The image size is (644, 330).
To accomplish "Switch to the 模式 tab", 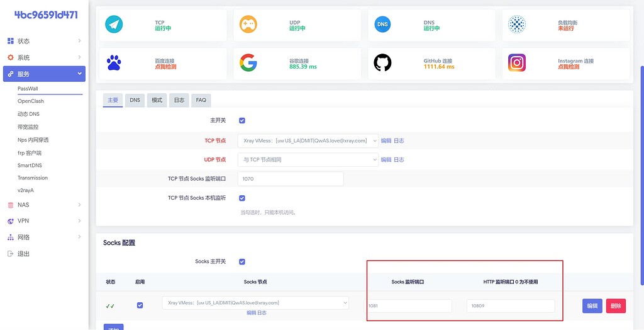I will 157,100.
